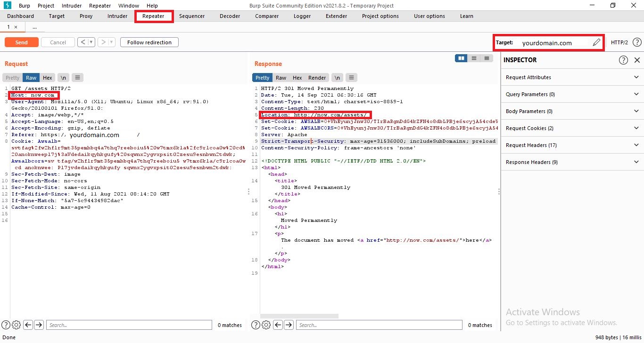
Task: Open Response message editor hamburger menu
Action: coord(352,78)
